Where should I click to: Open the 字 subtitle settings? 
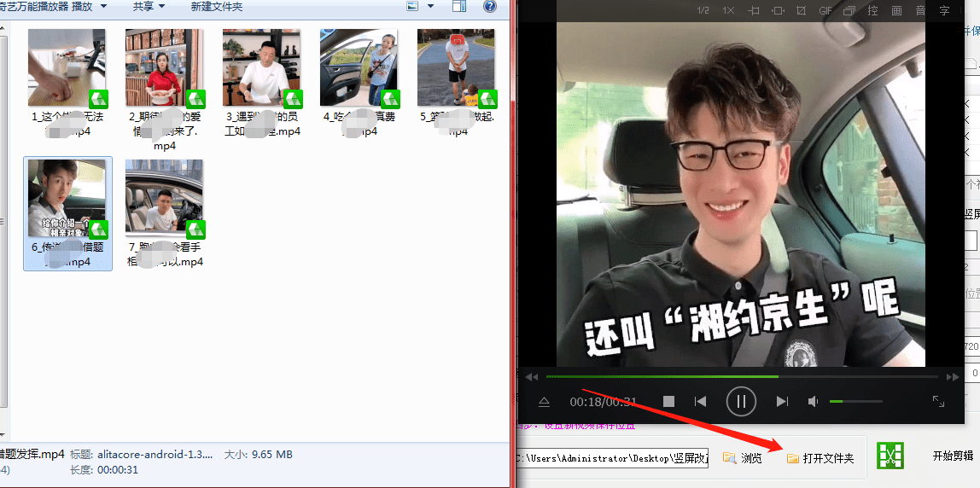coord(944,10)
